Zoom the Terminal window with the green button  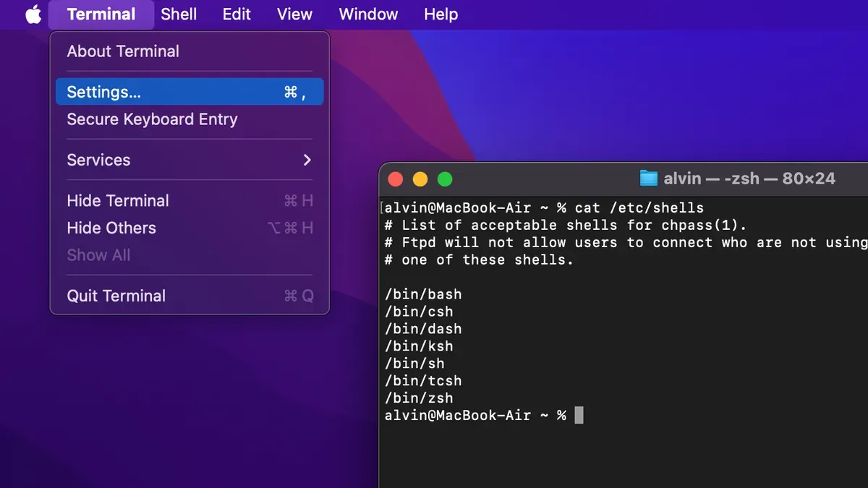[x=445, y=179]
